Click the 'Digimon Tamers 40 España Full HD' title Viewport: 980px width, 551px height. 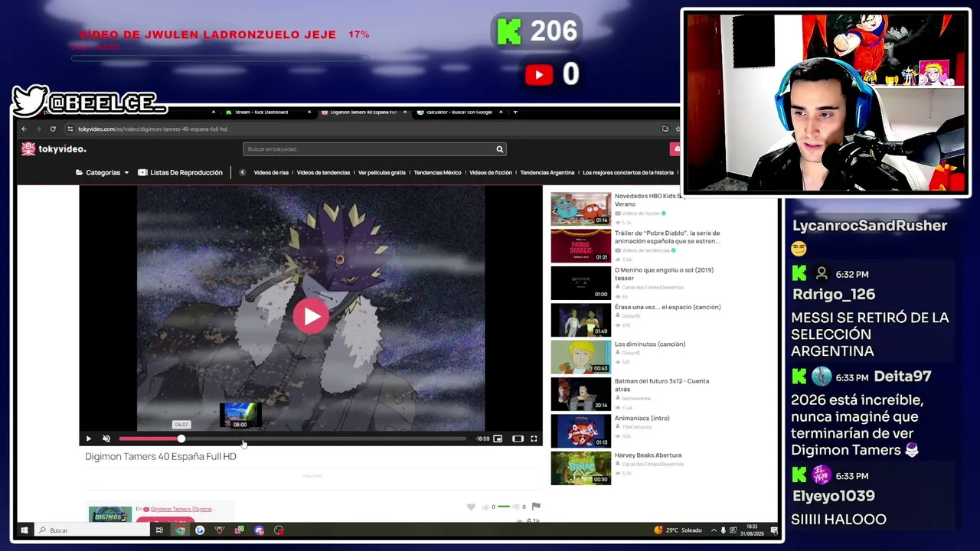[161, 457]
